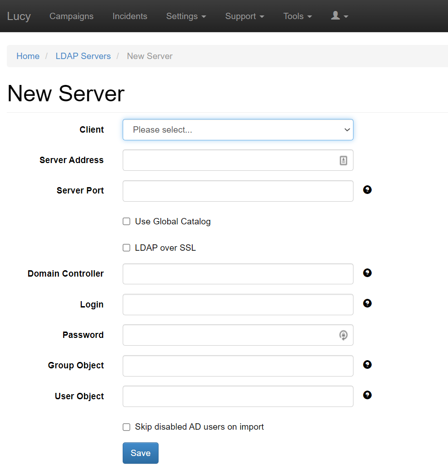Open the Incidents page
Viewport: 448px width, 476px height.
(x=129, y=16)
